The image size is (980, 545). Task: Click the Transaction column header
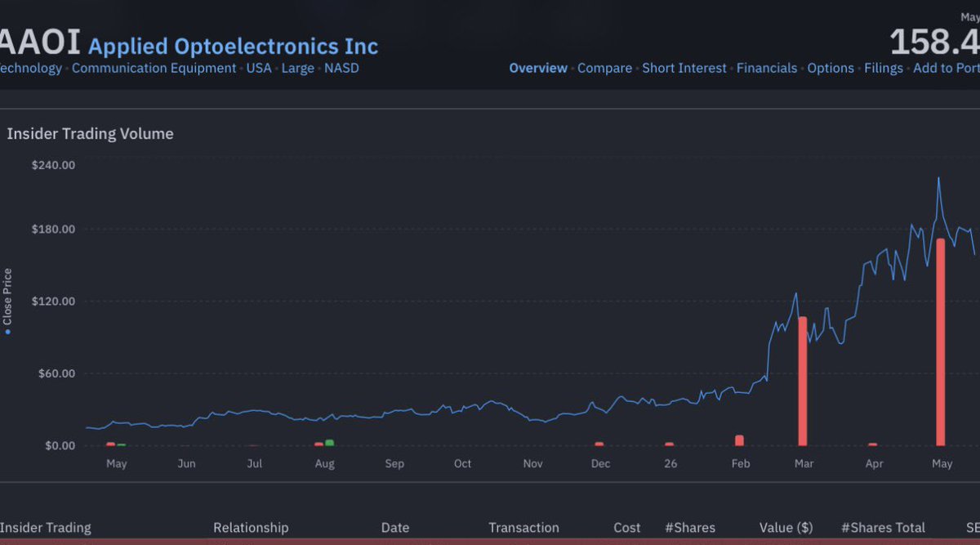[x=523, y=528]
